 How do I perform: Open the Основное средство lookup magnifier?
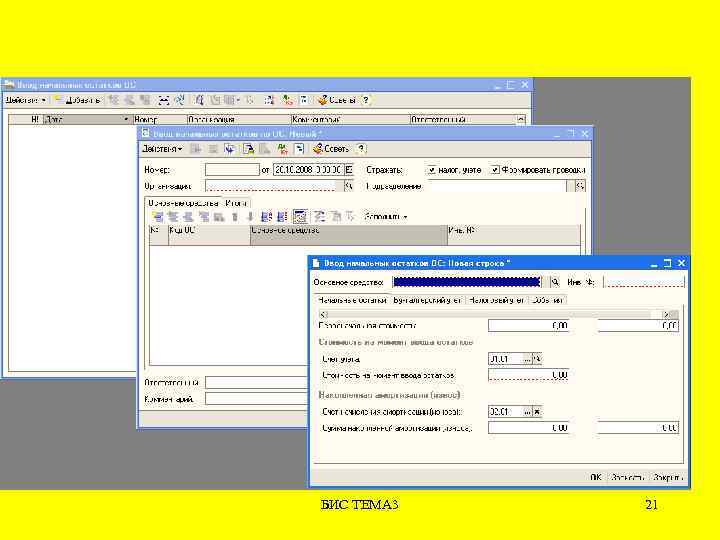pos(555,282)
